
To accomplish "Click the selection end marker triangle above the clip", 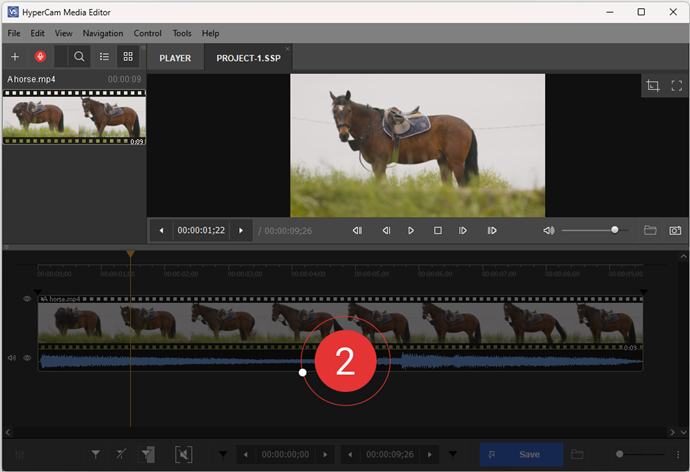I will coord(643,292).
